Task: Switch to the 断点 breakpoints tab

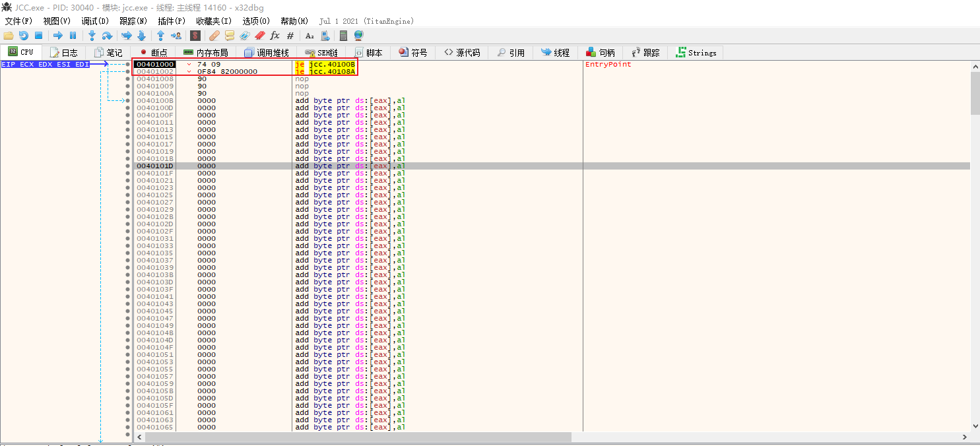Action: pyautogui.click(x=153, y=53)
